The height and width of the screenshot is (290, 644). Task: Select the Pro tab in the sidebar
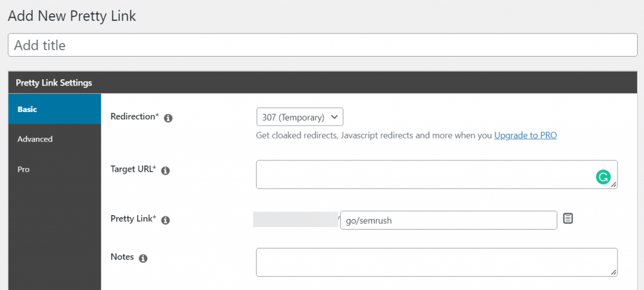55,169
